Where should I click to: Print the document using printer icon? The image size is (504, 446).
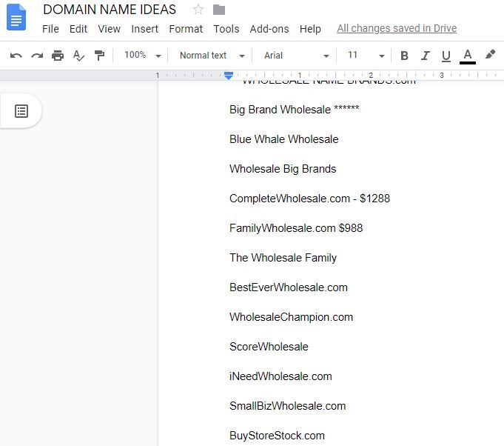58,56
